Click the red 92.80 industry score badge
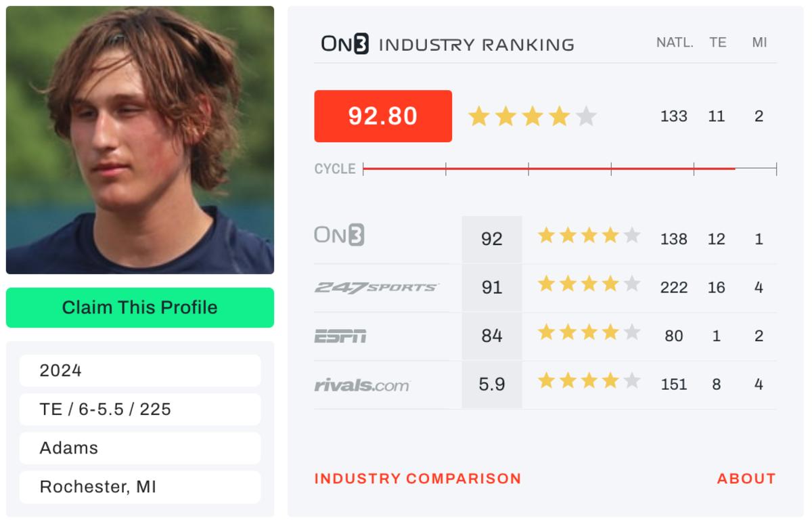The width and height of the screenshot is (812, 526). coord(383,116)
